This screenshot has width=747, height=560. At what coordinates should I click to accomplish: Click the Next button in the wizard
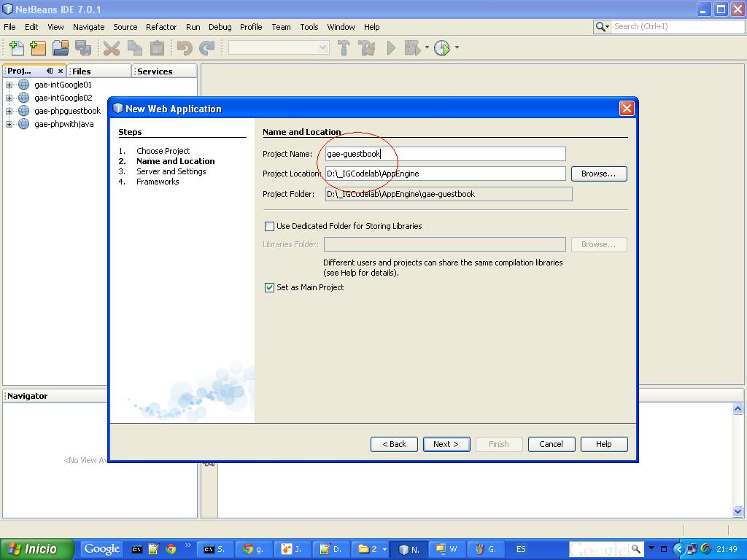[x=446, y=444]
